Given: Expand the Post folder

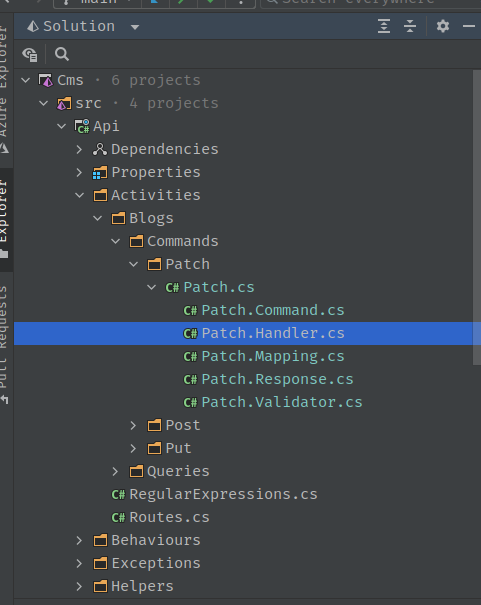Looking at the screenshot, I should point(133,425).
